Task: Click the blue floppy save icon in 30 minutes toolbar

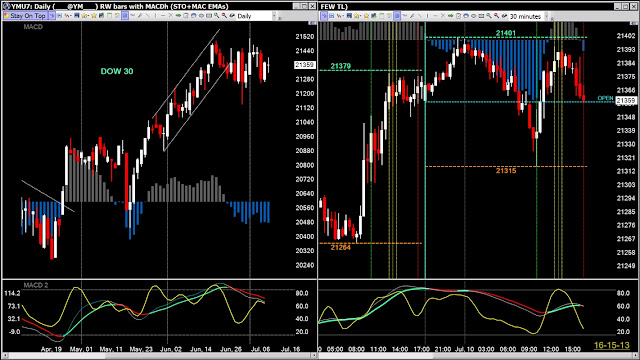Action: [349, 16]
